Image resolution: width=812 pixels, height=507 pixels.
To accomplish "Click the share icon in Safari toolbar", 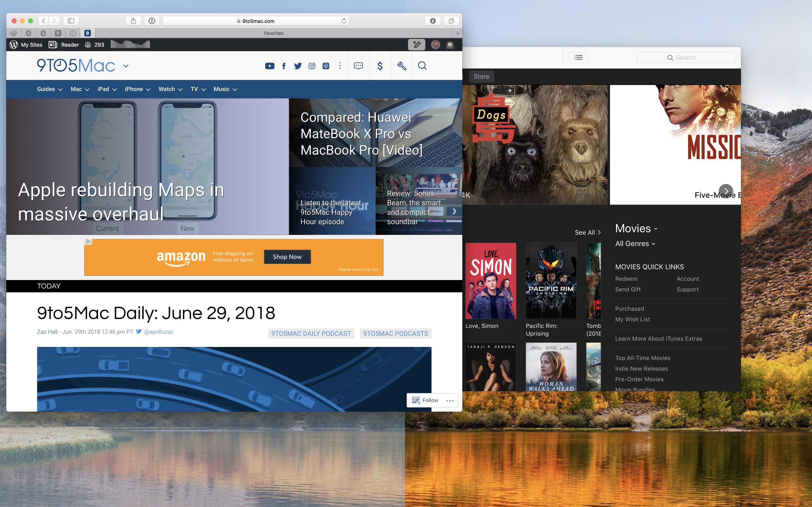I will (x=133, y=21).
